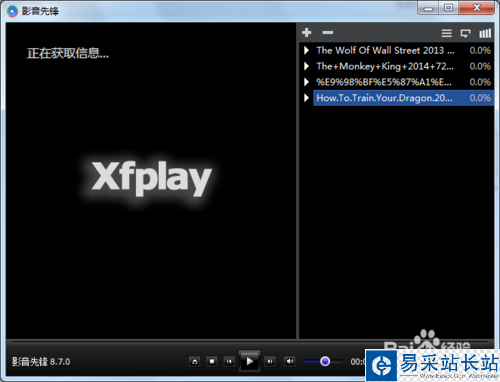
Task: Mute audio via speaker icon
Action: coord(290,361)
